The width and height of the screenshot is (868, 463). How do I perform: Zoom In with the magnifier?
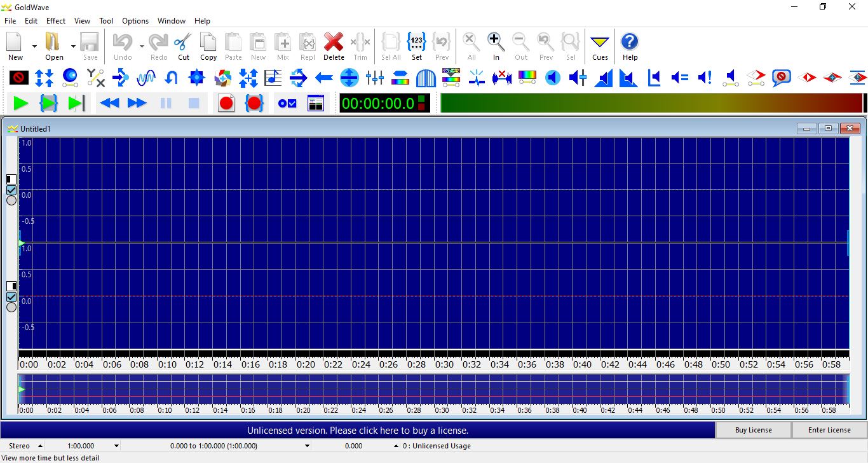pos(496,46)
